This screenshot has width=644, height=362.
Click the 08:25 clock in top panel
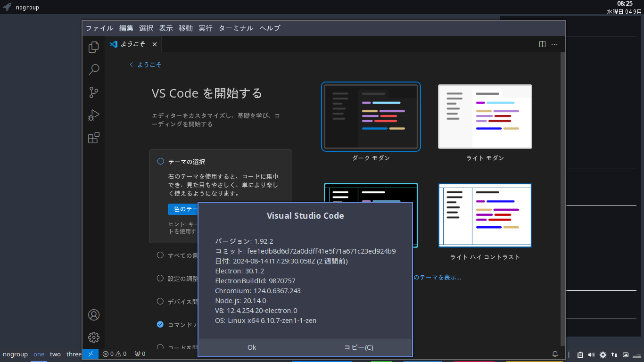click(625, 4)
